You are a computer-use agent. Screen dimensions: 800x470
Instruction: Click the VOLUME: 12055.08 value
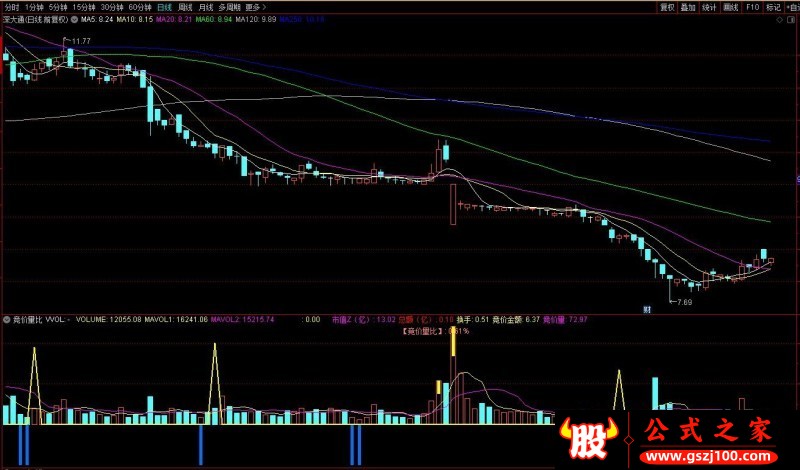pos(109,320)
